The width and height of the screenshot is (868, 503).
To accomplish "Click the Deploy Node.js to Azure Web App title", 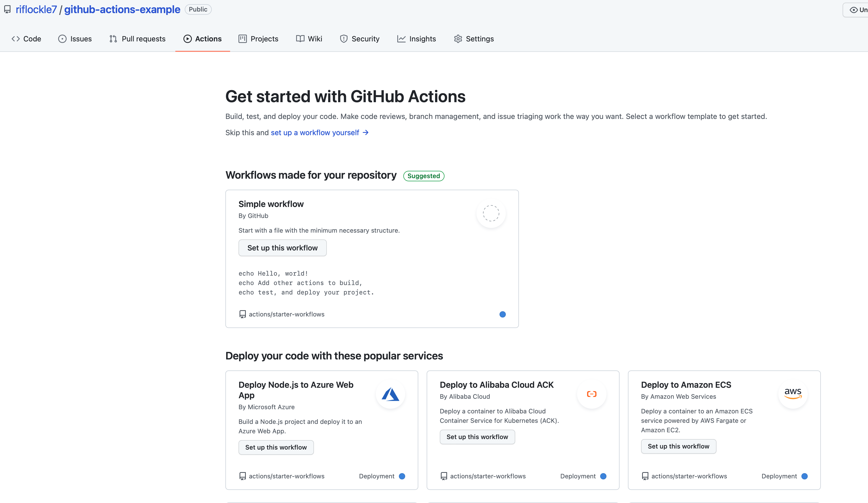I will pyautogui.click(x=296, y=390).
